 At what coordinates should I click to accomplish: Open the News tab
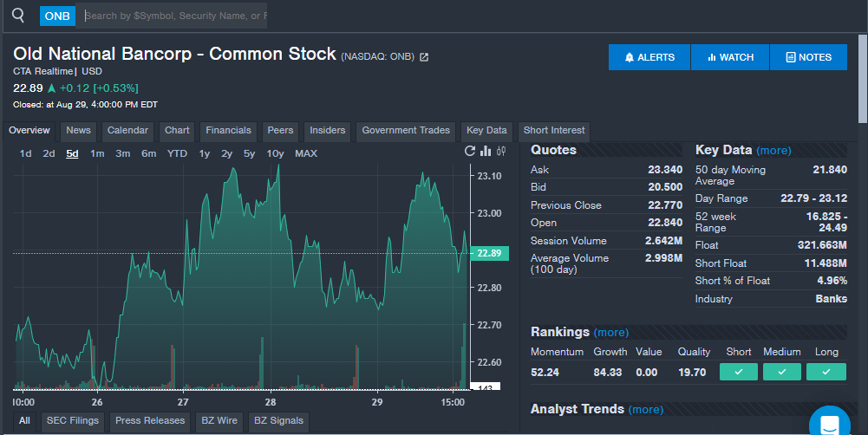click(78, 131)
